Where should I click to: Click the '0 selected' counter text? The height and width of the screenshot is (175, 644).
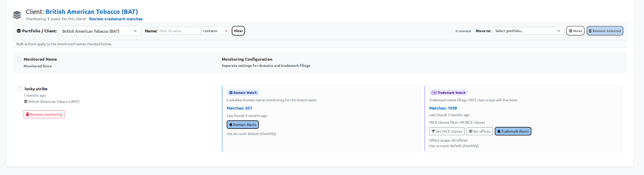[463, 31]
